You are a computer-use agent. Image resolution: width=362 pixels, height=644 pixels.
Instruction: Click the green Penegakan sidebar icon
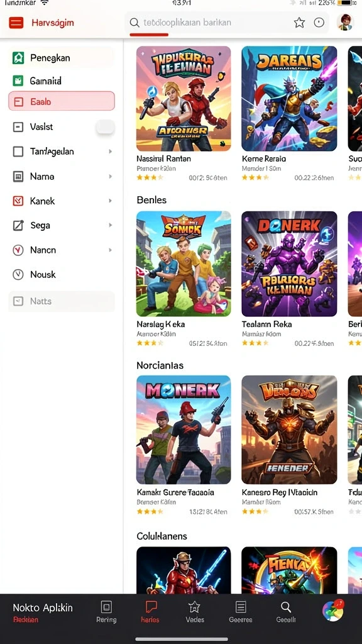coord(18,58)
